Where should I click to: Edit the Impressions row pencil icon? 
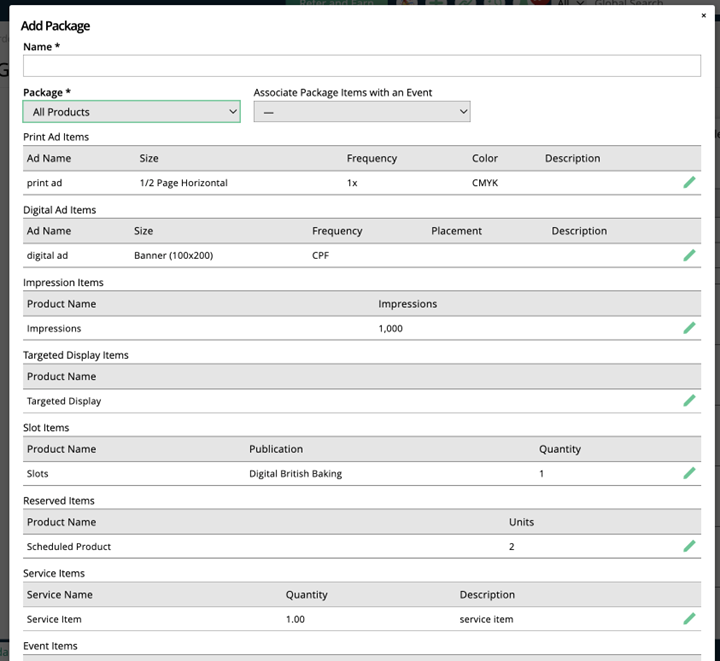[689, 328]
